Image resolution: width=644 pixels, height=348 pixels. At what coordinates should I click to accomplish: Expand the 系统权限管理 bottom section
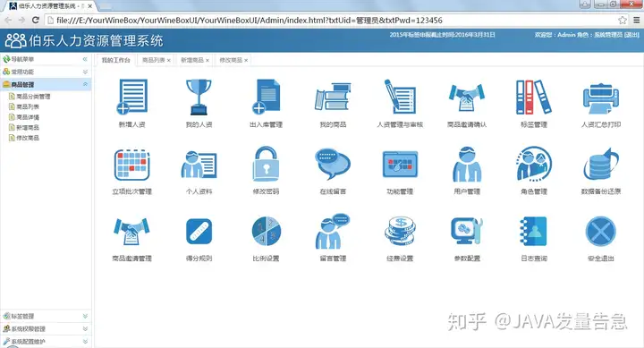(46, 328)
